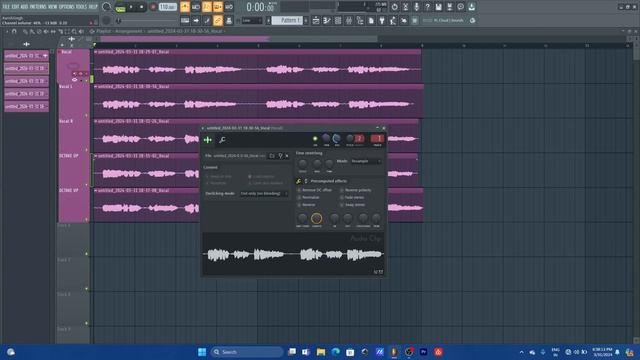Viewport: 640px width, 360px height.
Task: Open the EDIT menu
Action: [x=15, y=7]
